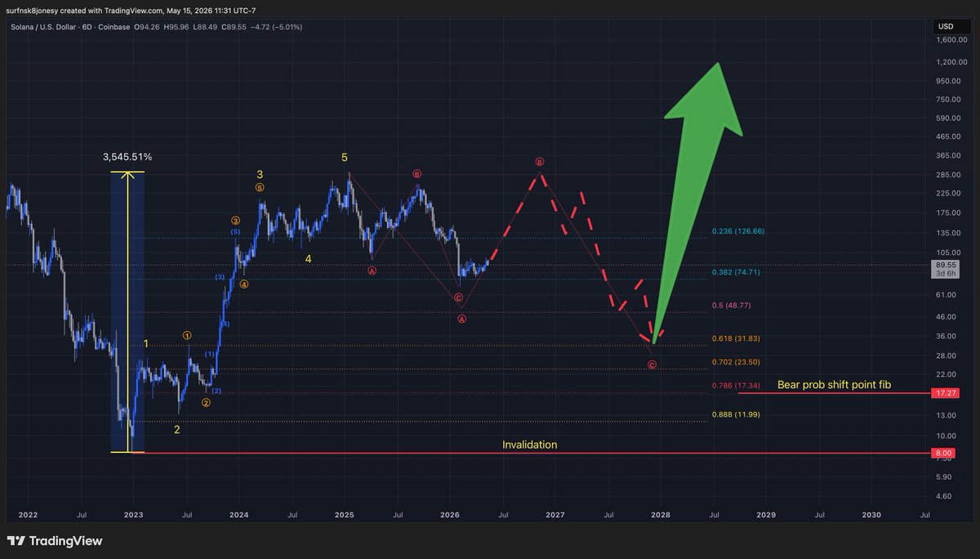Click the 0.702 (23.50) fib label
This screenshot has height=559, width=980.
tap(737, 362)
